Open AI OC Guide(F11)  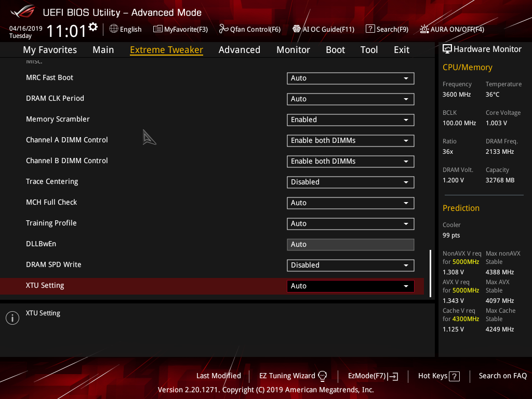tap(323, 29)
